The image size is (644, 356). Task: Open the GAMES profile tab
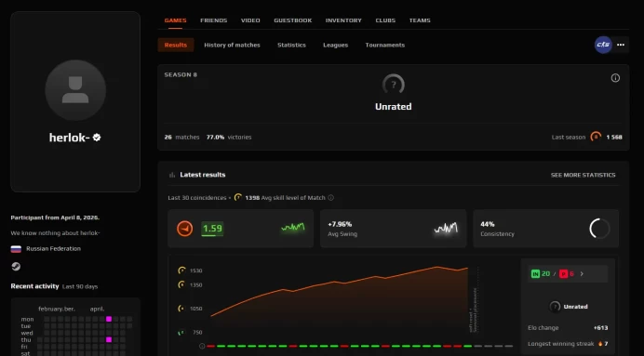pos(175,20)
